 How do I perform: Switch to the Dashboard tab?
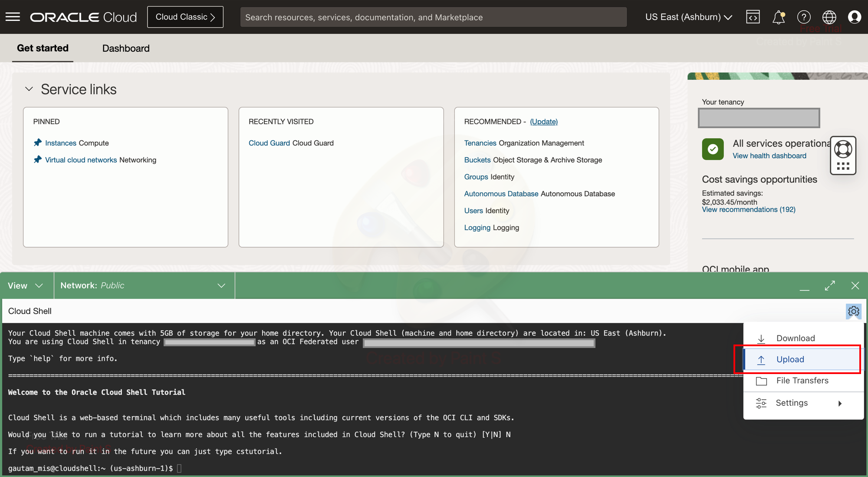126,48
